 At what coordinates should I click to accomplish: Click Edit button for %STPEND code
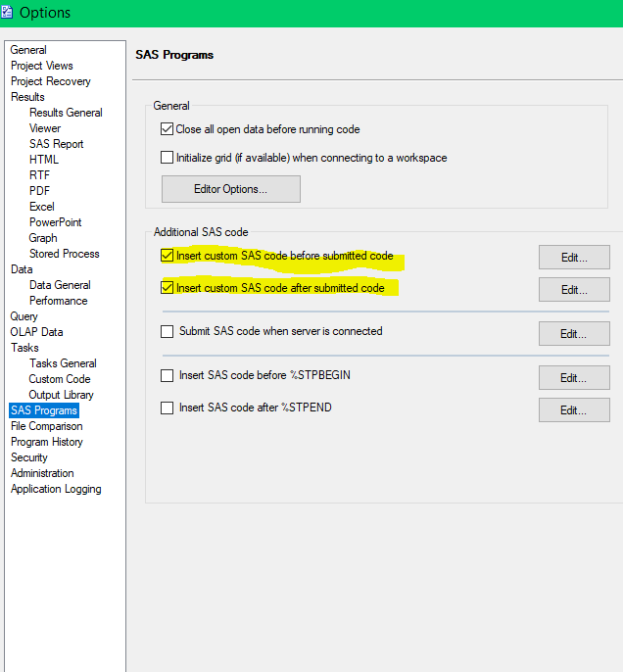click(x=574, y=410)
